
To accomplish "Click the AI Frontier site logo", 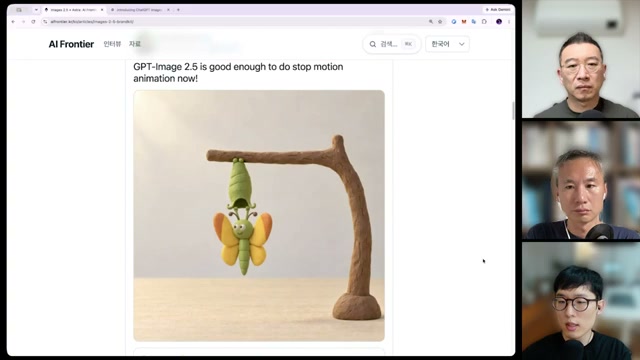I will point(71,44).
